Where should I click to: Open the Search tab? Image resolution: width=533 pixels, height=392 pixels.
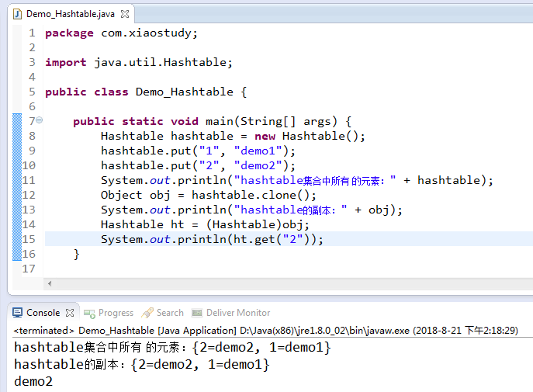point(170,313)
